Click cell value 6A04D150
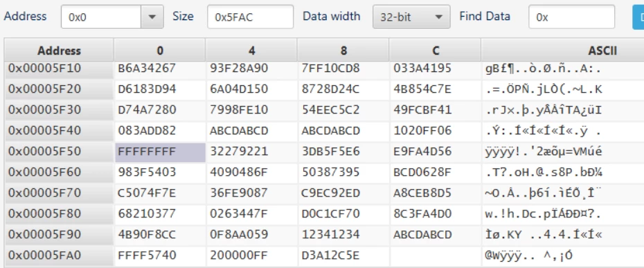 tap(239, 89)
